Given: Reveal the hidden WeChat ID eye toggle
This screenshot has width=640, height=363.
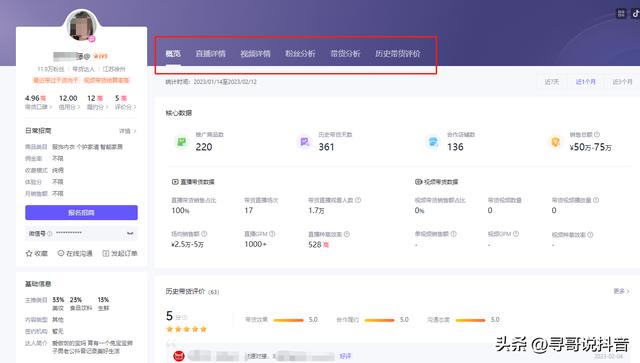Looking at the screenshot, I should (x=130, y=233).
